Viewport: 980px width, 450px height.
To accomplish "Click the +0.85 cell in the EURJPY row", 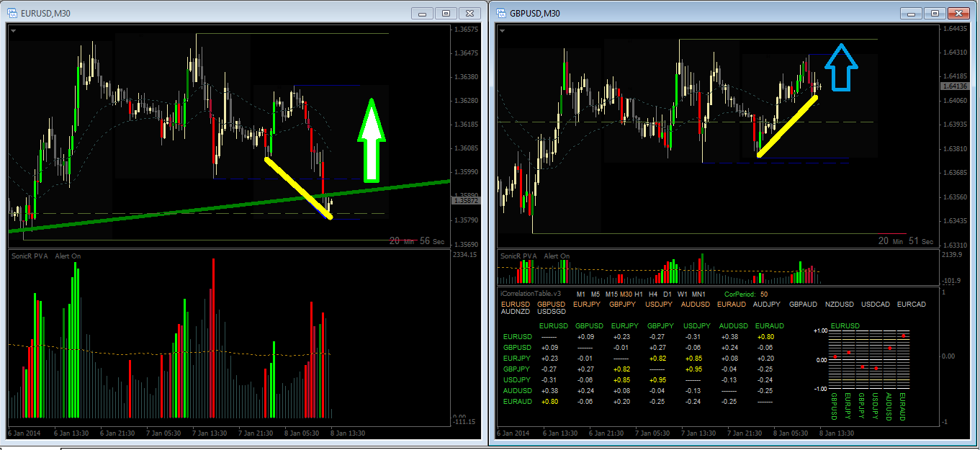I will 693,358.
